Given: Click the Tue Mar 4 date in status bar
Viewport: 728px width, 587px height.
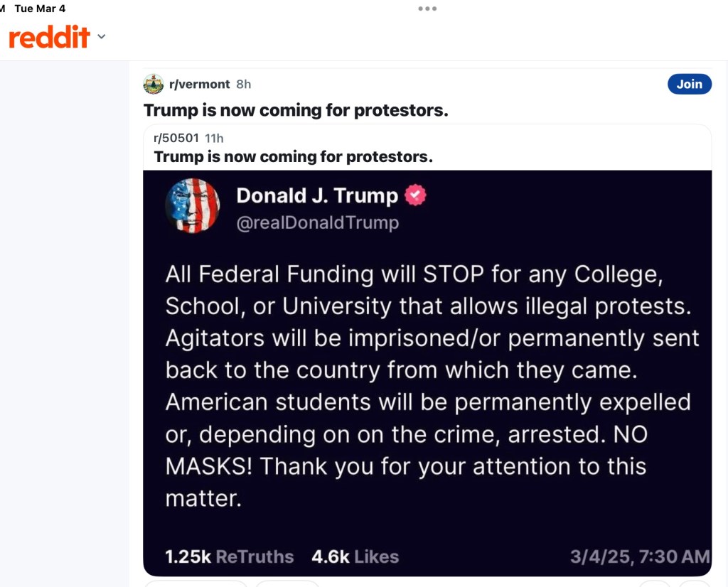Looking at the screenshot, I should [x=40, y=9].
